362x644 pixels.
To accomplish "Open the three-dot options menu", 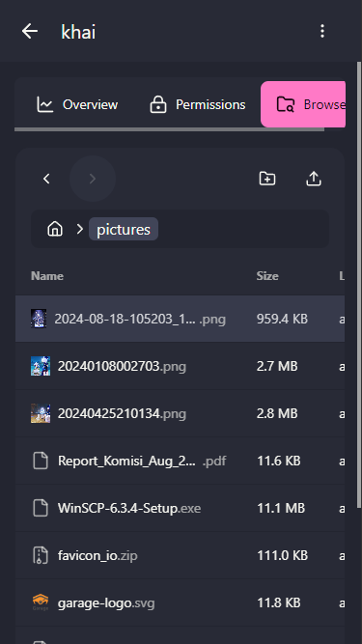I will pos(322,31).
